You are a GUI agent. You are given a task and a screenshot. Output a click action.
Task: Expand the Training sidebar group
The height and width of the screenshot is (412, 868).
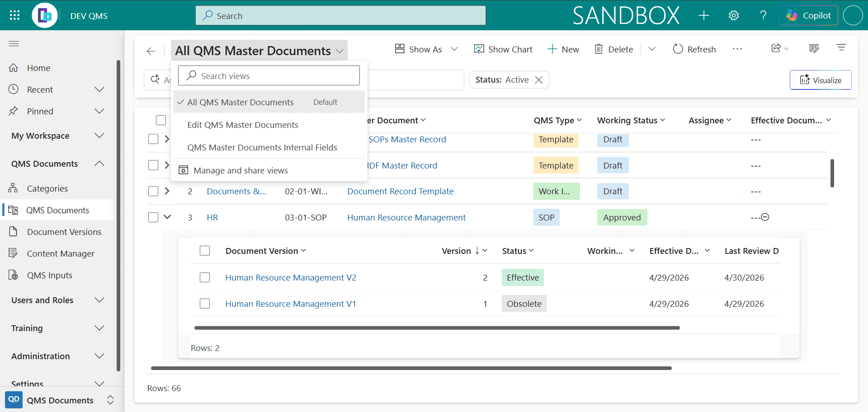click(99, 328)
